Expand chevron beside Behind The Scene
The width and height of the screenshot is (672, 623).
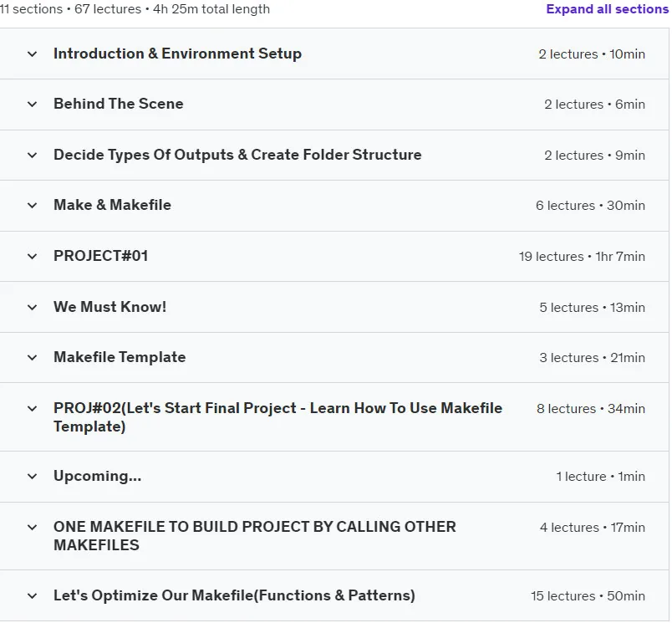pyautogui.click(x=32, y=105)
